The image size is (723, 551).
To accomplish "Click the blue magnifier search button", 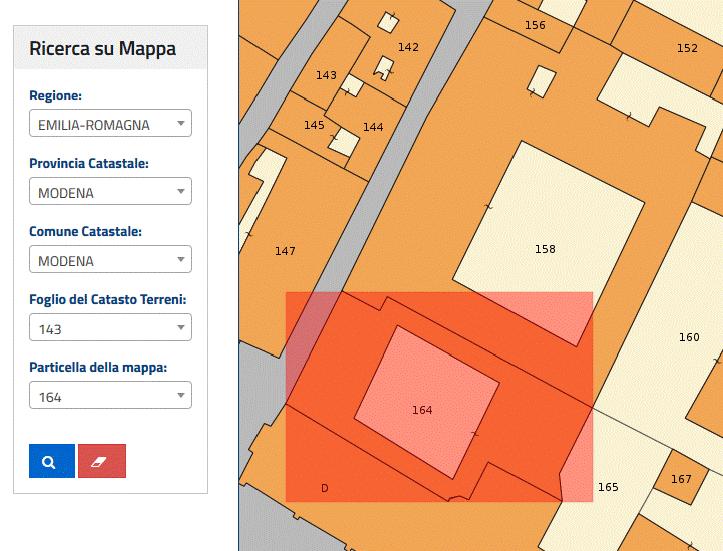I will [x=52, y=461].
